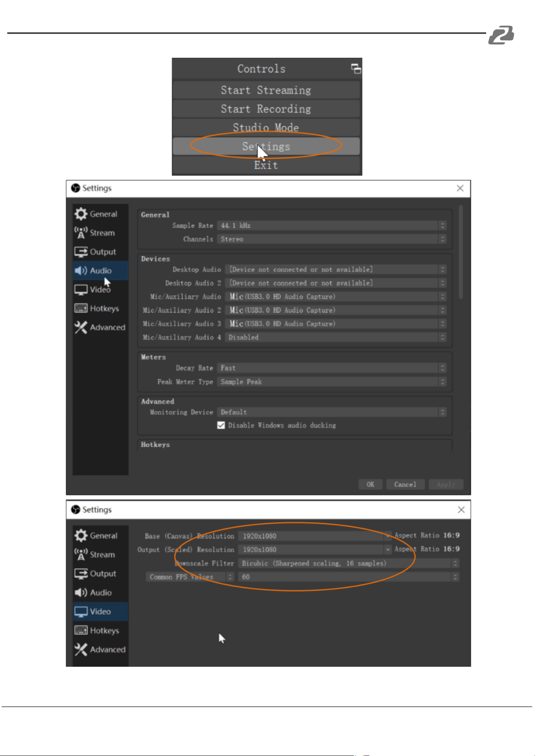Image resolution: width=535 pixels, height=756 pixels.
Task: Select General label in lower settings sidebar
Action: coord(103,535)
